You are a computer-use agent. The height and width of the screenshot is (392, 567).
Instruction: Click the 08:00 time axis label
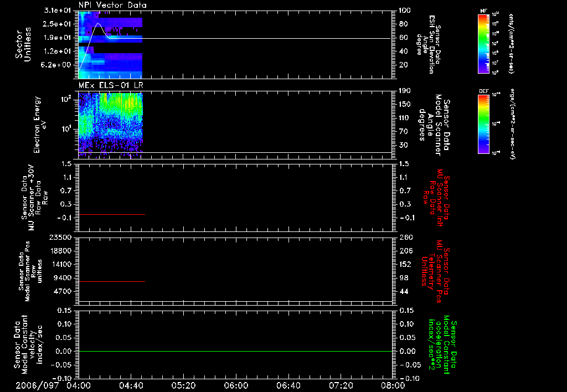[393, 385]
